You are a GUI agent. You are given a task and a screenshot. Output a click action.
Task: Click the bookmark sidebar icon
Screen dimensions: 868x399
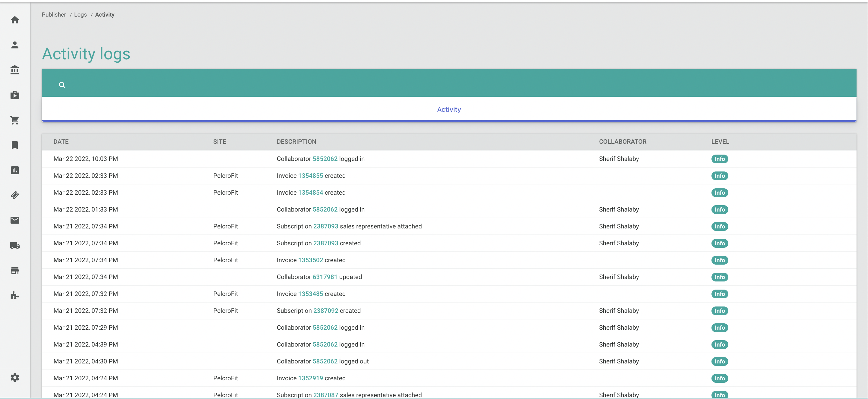click(x=14, y=145)
